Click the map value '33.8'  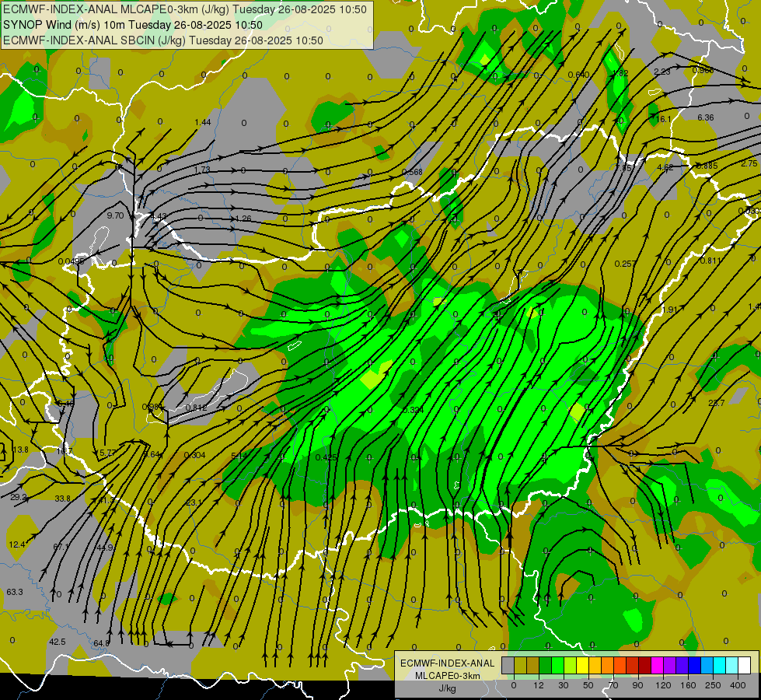(63, 499)
